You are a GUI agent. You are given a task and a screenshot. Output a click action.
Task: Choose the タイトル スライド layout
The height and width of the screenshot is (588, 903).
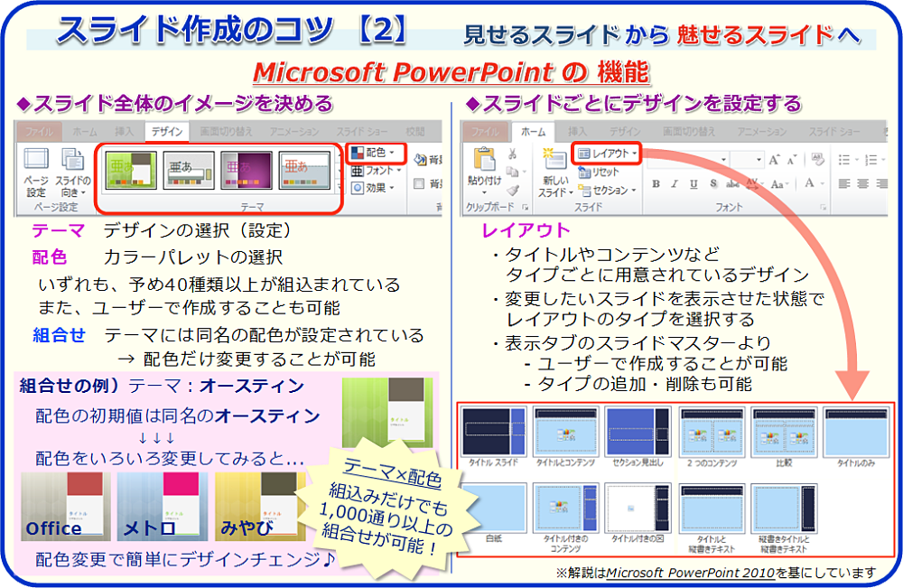click(494, 436)
